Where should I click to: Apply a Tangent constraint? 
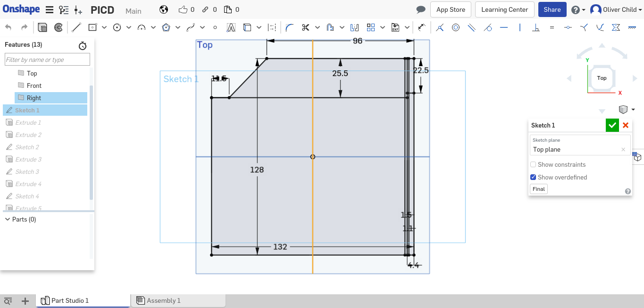coord(487,27)
